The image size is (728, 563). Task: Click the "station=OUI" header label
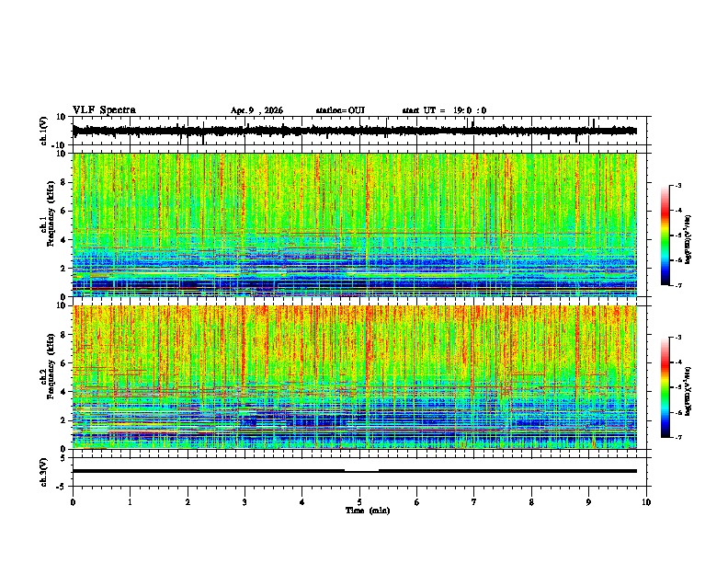pos(340,110)
